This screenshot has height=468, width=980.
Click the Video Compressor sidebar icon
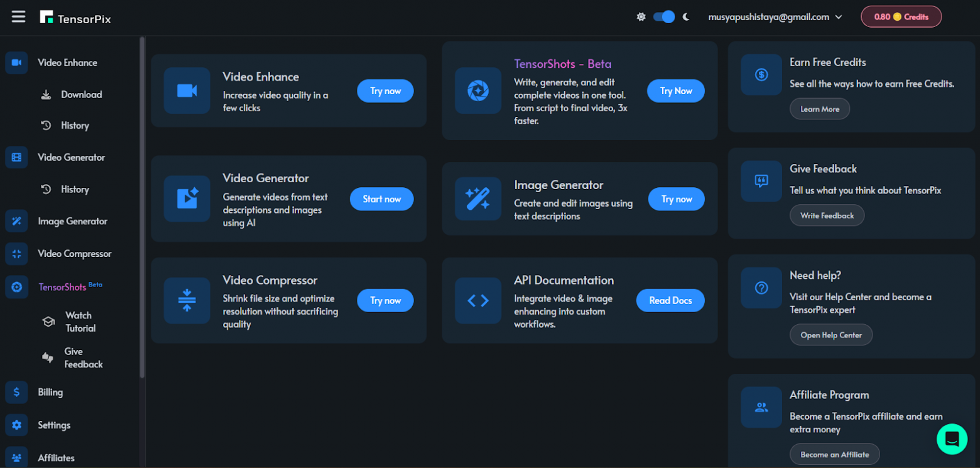tap(16, 254)
